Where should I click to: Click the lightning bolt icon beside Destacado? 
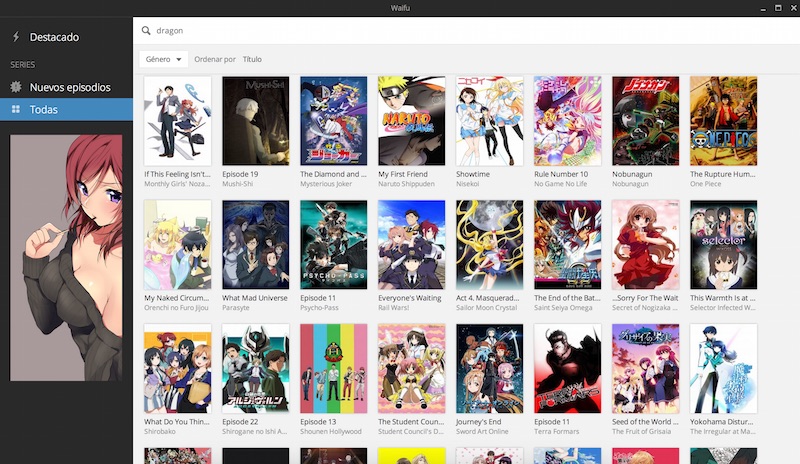point(15,37)
